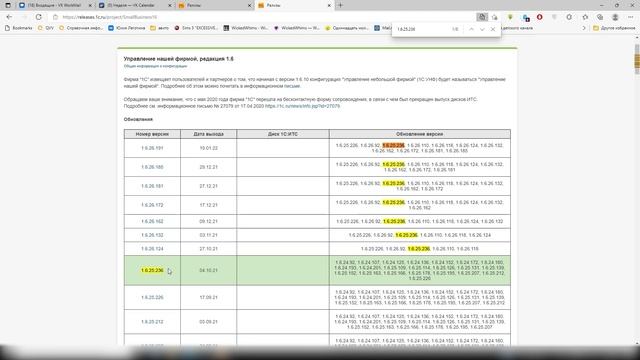
Task: Open new tab with plus button
Action: pyautogui.click(x=340, y=5)
